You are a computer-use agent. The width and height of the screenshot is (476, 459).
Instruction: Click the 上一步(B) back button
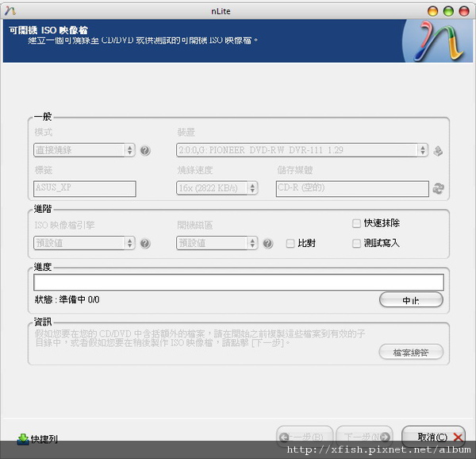tap(305, 437)
